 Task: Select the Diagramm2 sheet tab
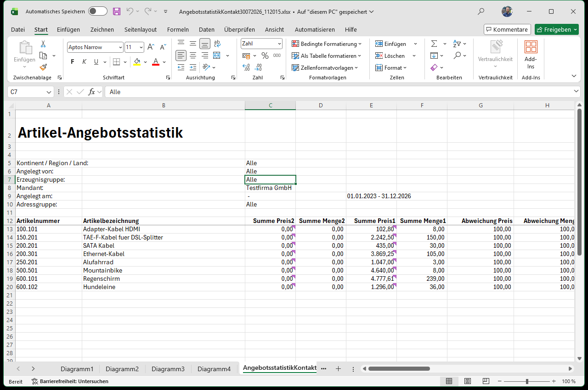[122, 368]
